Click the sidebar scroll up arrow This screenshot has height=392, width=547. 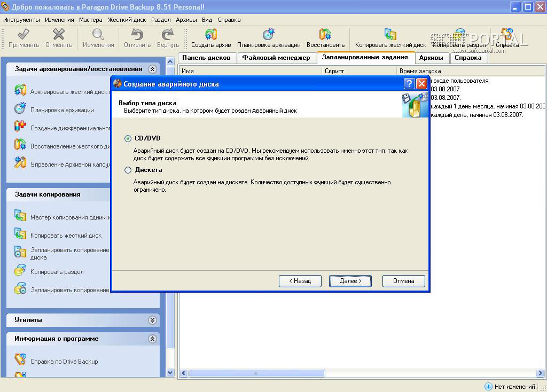point(170,62)
